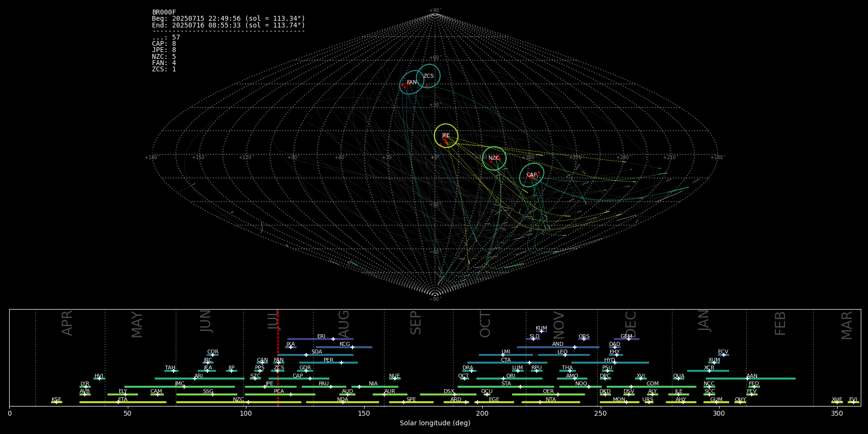Click the AUG month label in timeline

pos(343,324)
